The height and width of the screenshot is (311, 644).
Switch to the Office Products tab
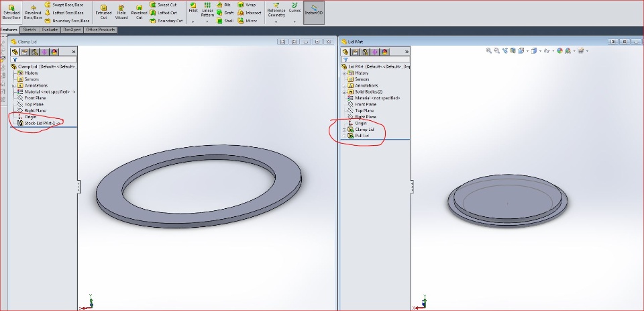(x=101, y=30)
